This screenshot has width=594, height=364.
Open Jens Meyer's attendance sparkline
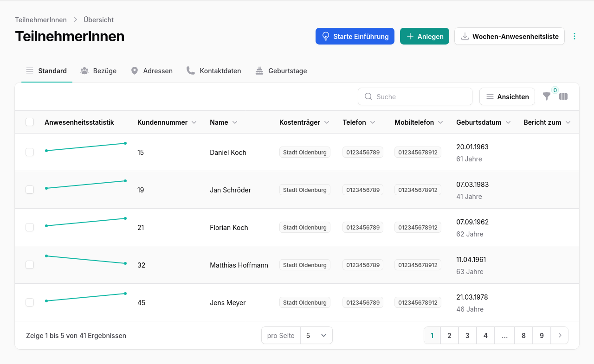pos(86,297)
